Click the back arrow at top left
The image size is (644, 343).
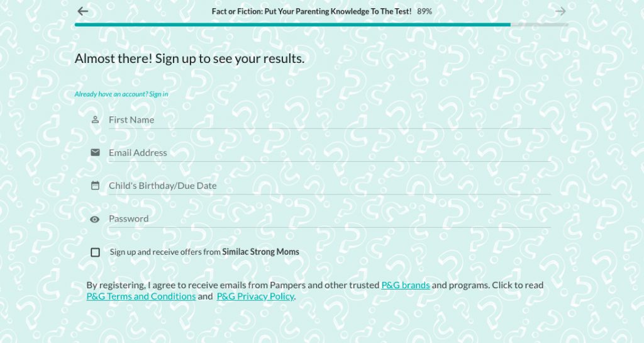82,11
